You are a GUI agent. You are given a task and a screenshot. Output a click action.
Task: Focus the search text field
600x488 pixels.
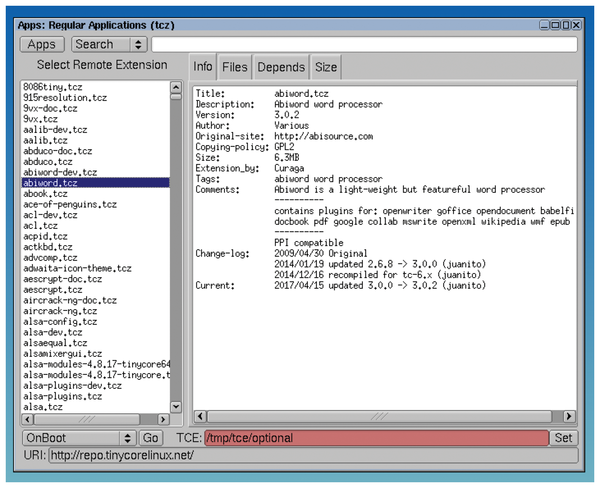click(x=364, y=44)
